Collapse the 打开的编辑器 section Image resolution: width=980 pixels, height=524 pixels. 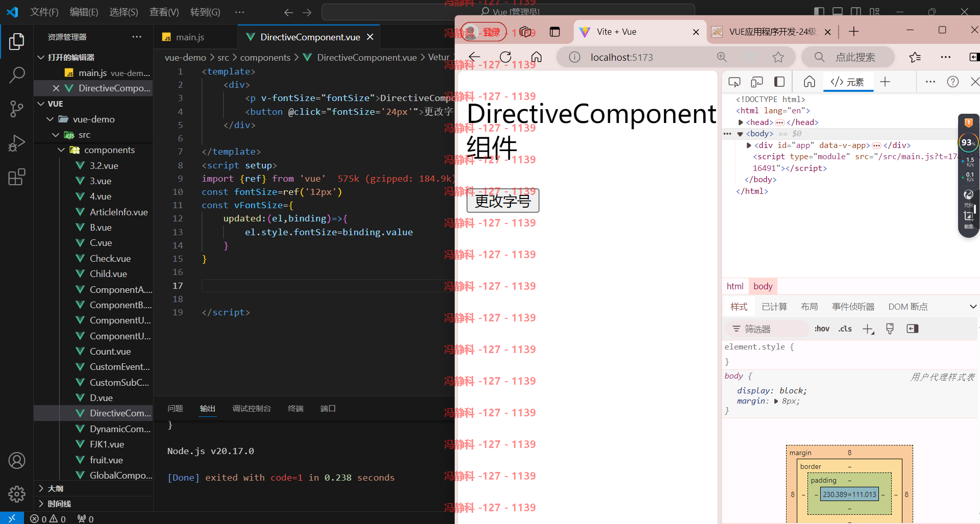tap(41, 57)
